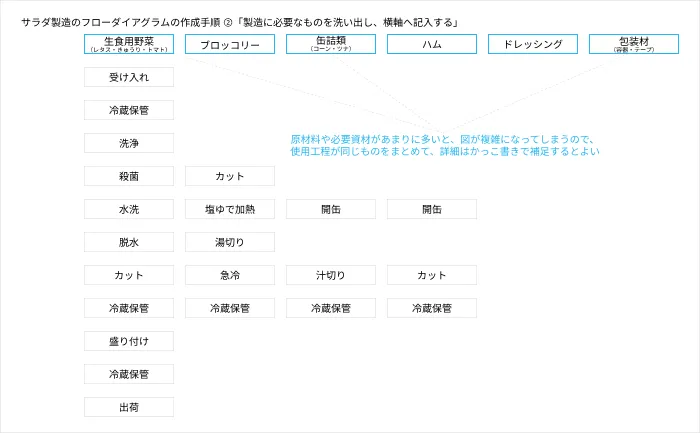Click 冷蔵保管 box in 缶詰類 column
The width and height of the screenshot is (700, 433).
(x=331, y=308)
